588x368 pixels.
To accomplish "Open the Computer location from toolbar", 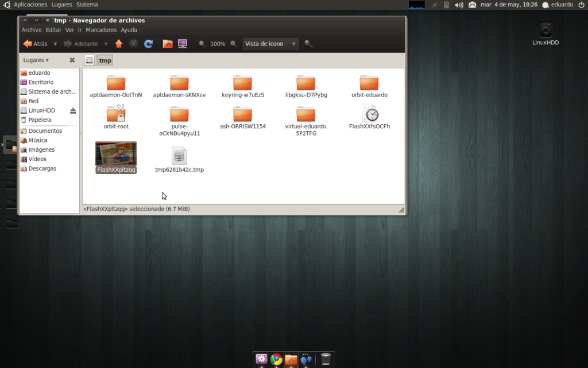I will pyautogui.click(x=183, y=44).
